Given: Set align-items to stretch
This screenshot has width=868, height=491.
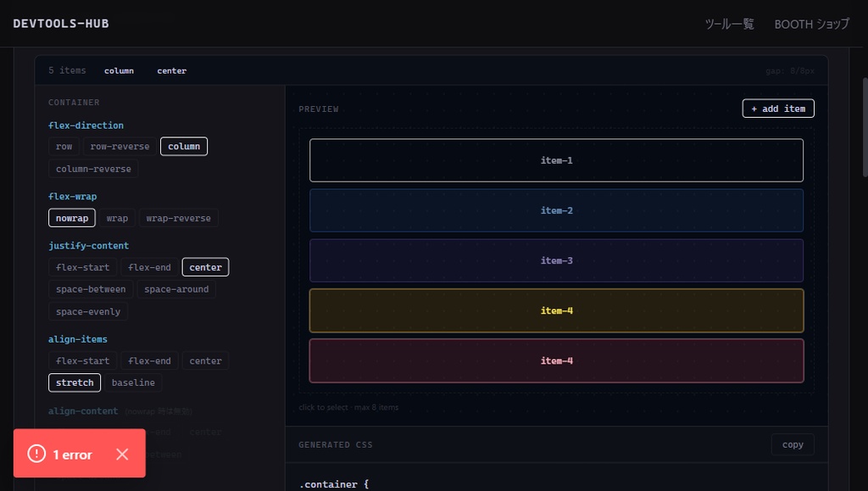Looking at the screenshot, I should click(75, 382).
